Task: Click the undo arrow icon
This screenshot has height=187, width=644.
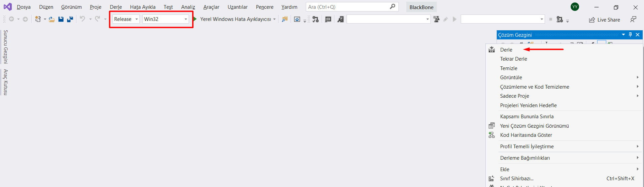Action: [83, 19]
